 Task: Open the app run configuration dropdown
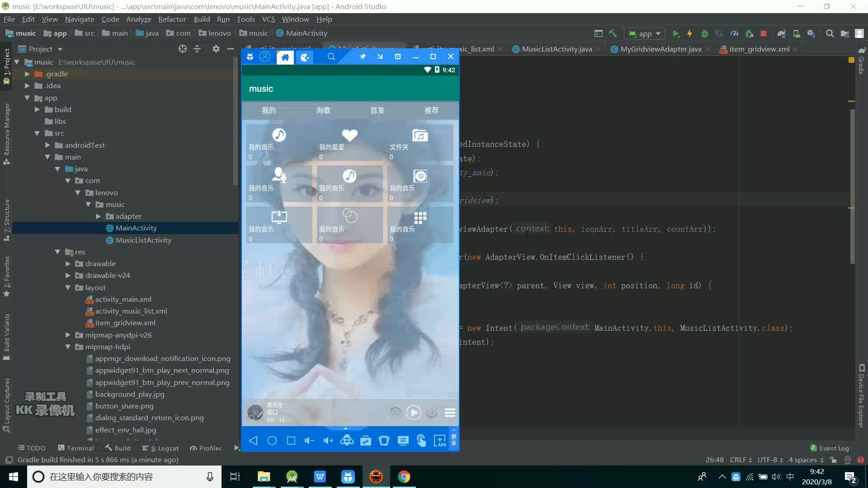646,33
